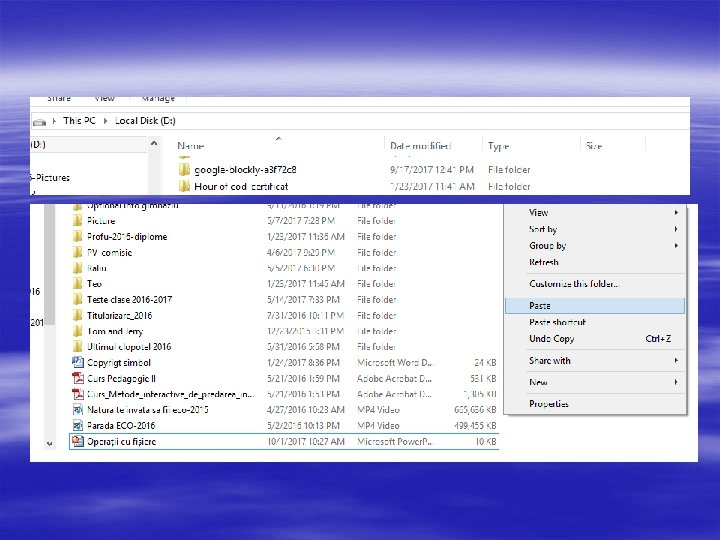Viewport: 720px width, 540px height.
Task: Sort by the Date modified column header
Action: [x=420, y=146]
